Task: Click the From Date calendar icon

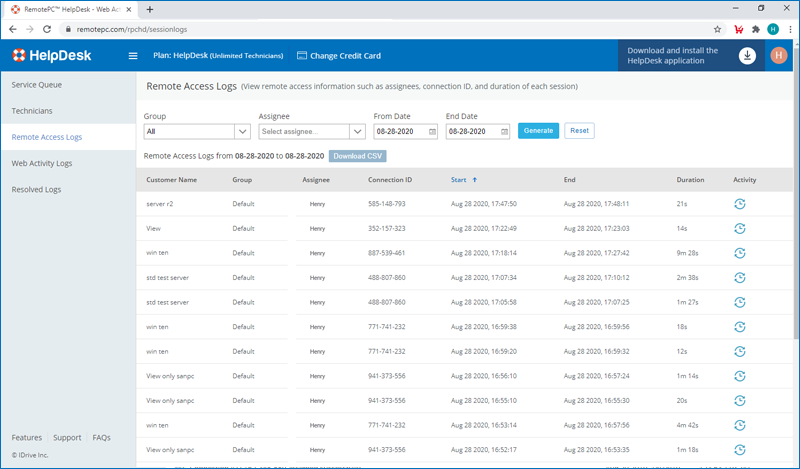Action: (432, 131)
